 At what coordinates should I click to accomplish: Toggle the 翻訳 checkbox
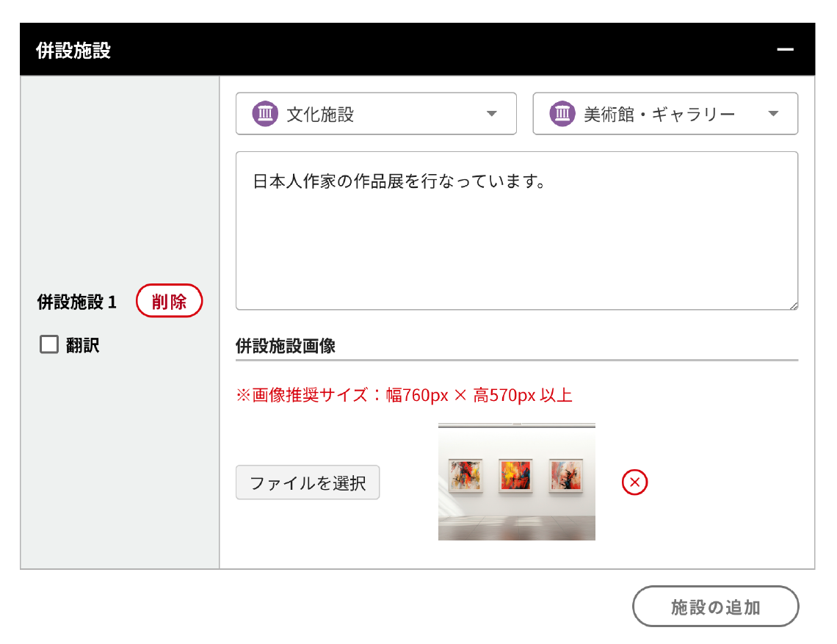click(49, 345)
